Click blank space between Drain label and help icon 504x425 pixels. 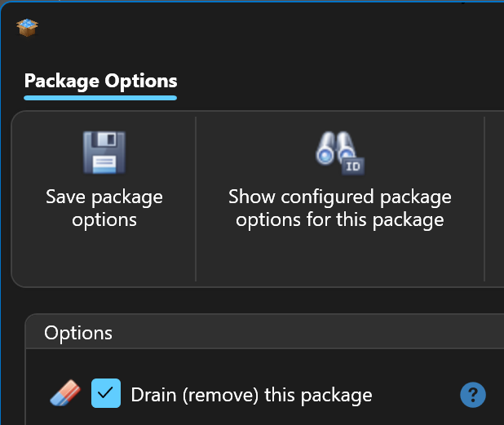coord(416,396)
